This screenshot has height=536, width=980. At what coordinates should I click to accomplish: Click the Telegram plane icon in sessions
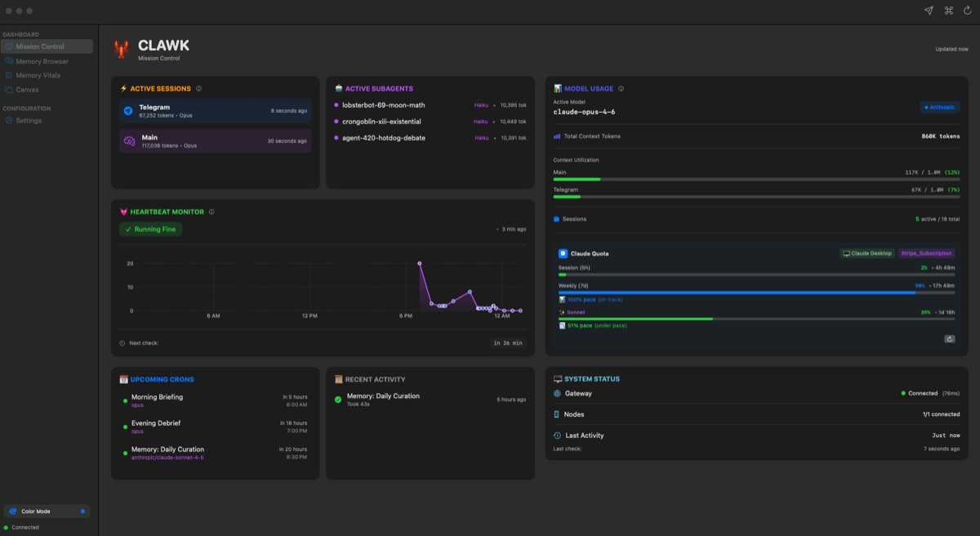click(128, 111)
